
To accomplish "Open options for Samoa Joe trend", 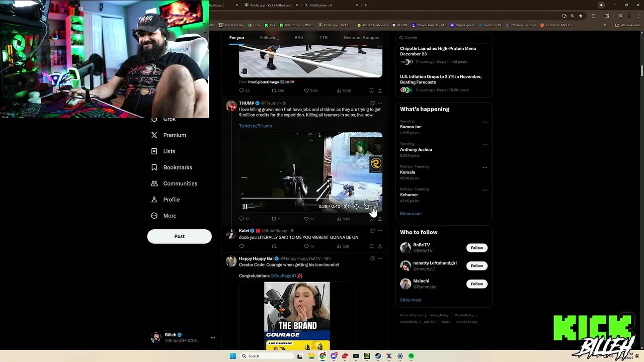I will [x=485, y=122].
